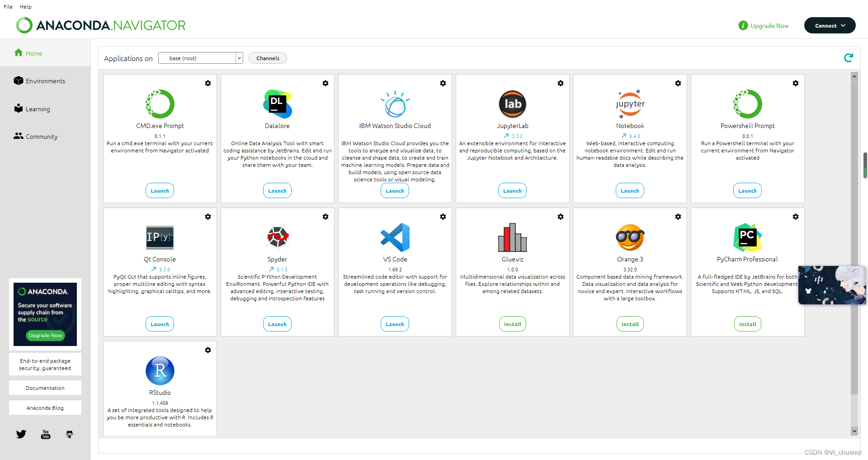Launch Powershell Prompt
The width and height of the screenshot is (868, 460).
point(747,190)
